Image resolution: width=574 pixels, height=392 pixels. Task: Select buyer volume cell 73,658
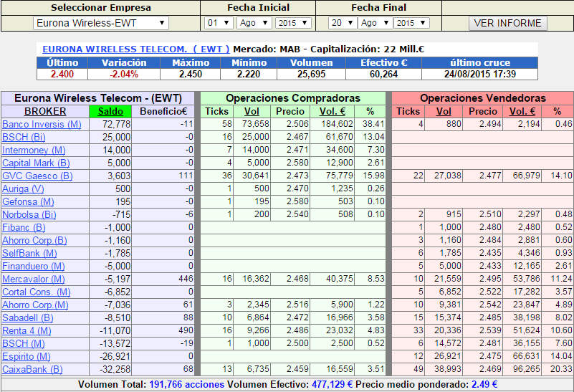point(252,124)
